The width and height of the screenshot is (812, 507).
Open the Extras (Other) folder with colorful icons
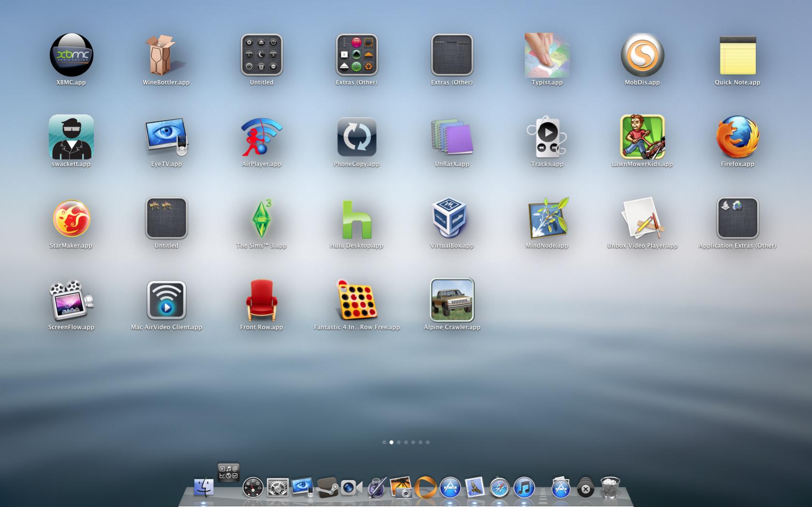point(356,55)
